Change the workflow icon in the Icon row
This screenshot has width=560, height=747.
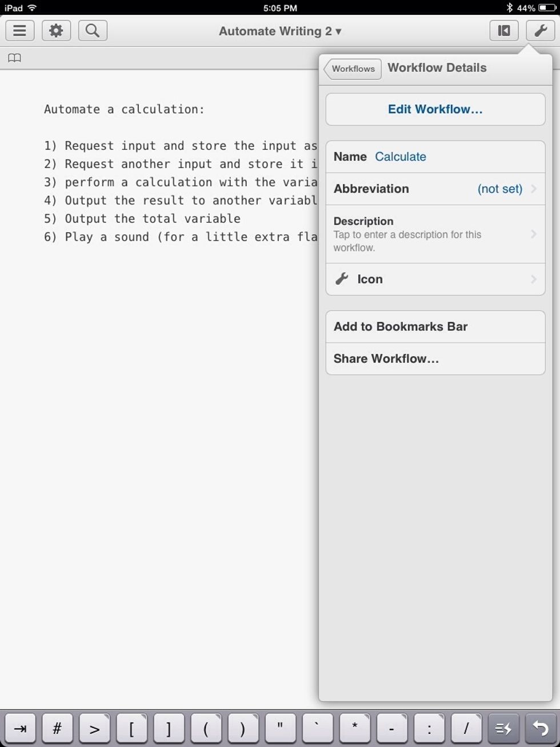pos(435,279)
